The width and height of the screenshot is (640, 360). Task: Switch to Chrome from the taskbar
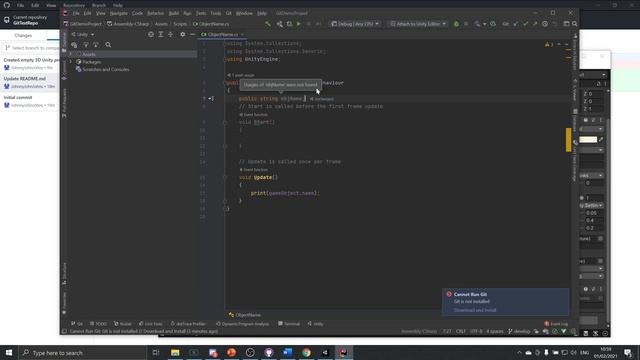click(307, 353)
